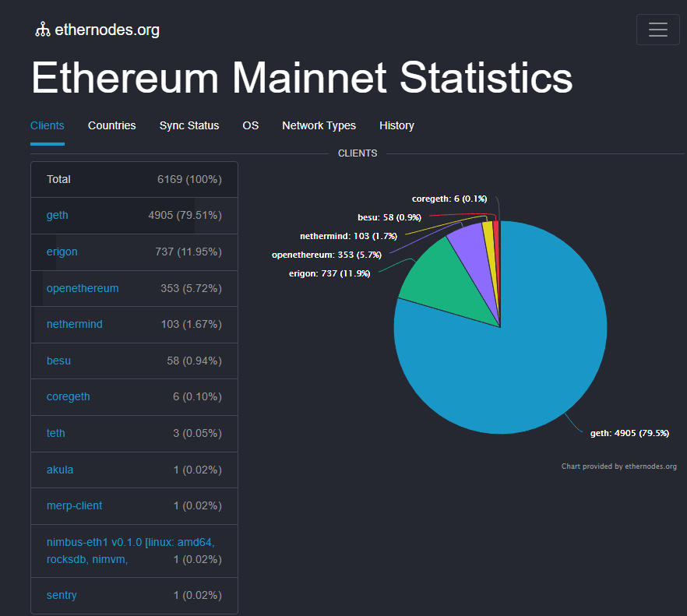The height and width of the screenshot is (616, 687).
Task: Open the geth client link
Action: click(x=58, y=215)
